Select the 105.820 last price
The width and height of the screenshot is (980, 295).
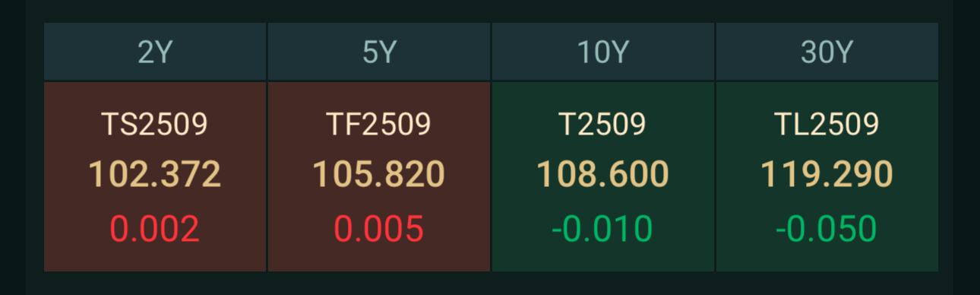[379, 175]
